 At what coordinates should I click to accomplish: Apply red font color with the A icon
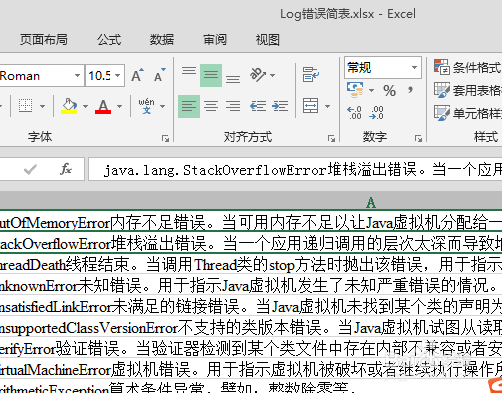tap(103, 106)
